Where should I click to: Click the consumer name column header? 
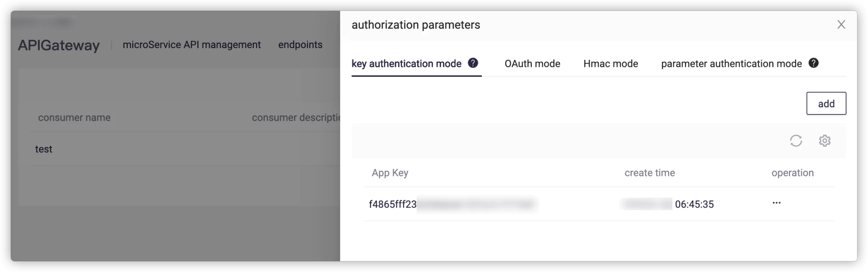tap(74, 118)
